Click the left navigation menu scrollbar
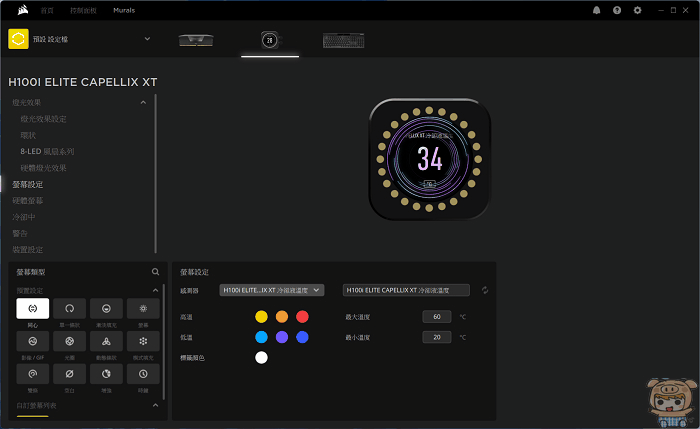 155,174
